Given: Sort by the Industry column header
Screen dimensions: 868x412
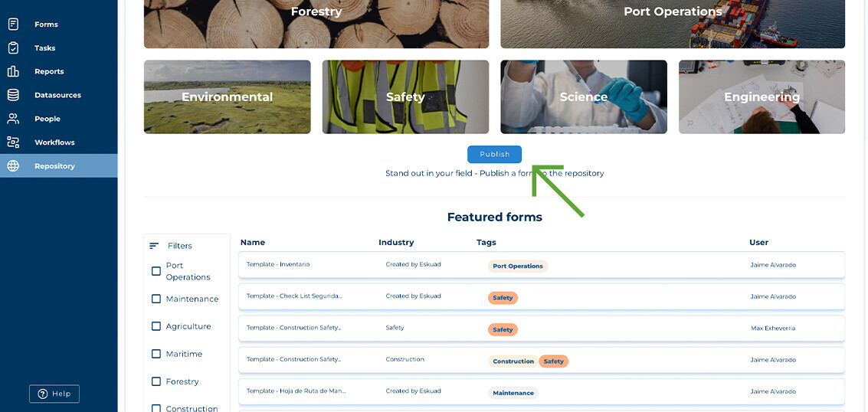Looking at the screenshot, I should pos(396,242).
